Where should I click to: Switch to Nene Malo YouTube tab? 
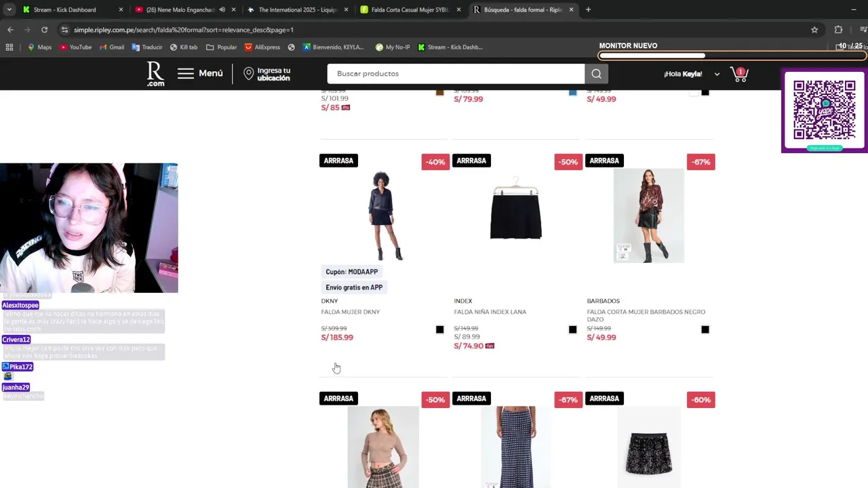[x=180, y=9]
